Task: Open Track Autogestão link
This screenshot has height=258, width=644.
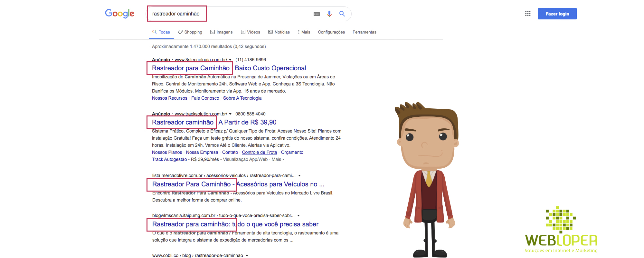Action: click(169, 159)
